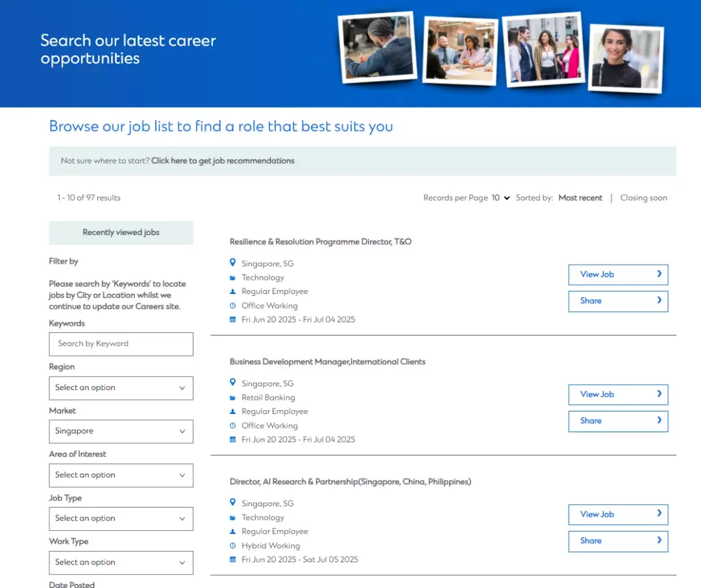
Task: Open Recently viewed jobs
Action: (121, 232)
